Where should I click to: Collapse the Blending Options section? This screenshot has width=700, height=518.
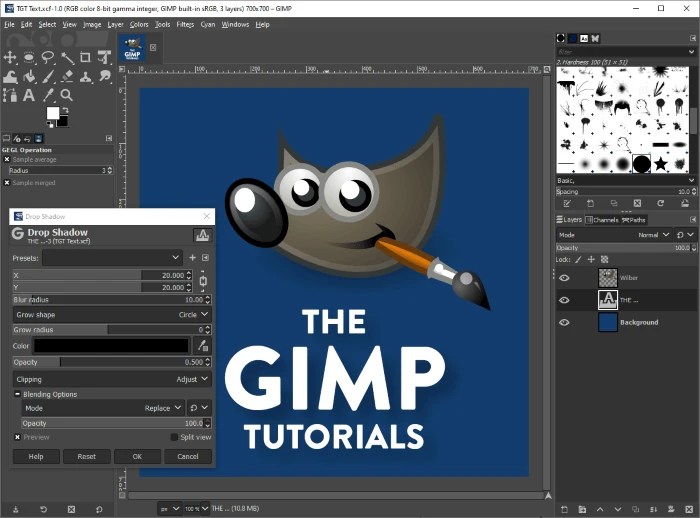coord(17,394)
